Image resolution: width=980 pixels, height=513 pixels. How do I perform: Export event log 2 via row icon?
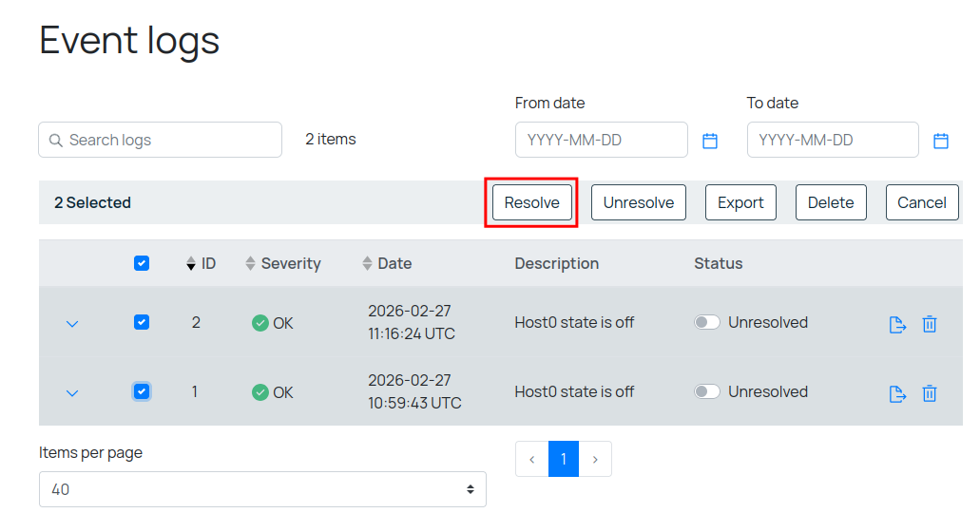click(x=897, y=324)
